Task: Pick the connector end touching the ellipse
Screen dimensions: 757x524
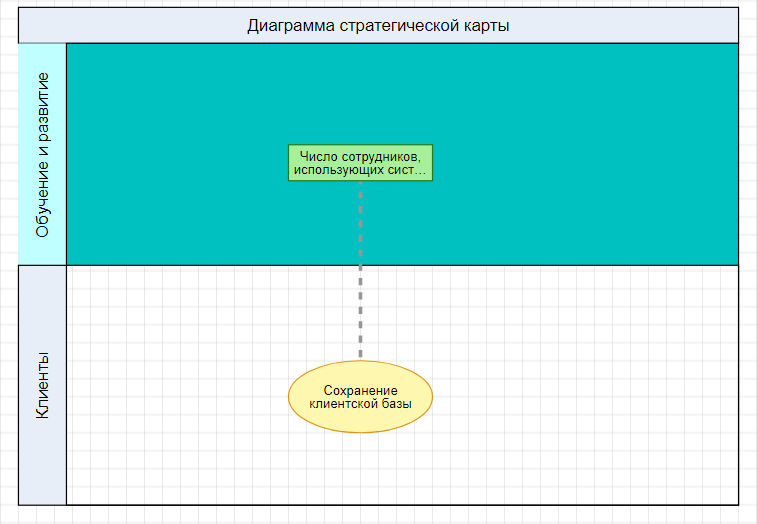Action: click(x=360, y=359)
